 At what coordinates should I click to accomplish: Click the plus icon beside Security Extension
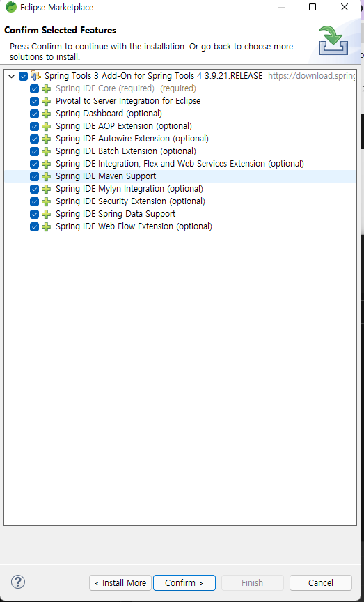click(47, 201)
